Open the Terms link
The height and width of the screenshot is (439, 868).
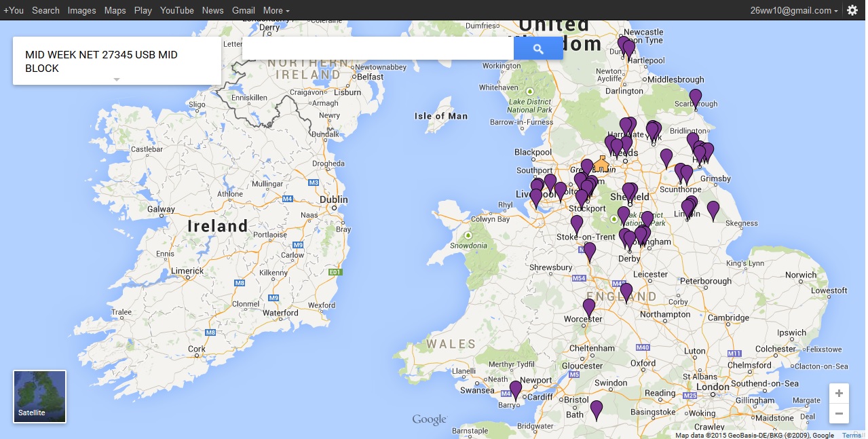[851, 436]
